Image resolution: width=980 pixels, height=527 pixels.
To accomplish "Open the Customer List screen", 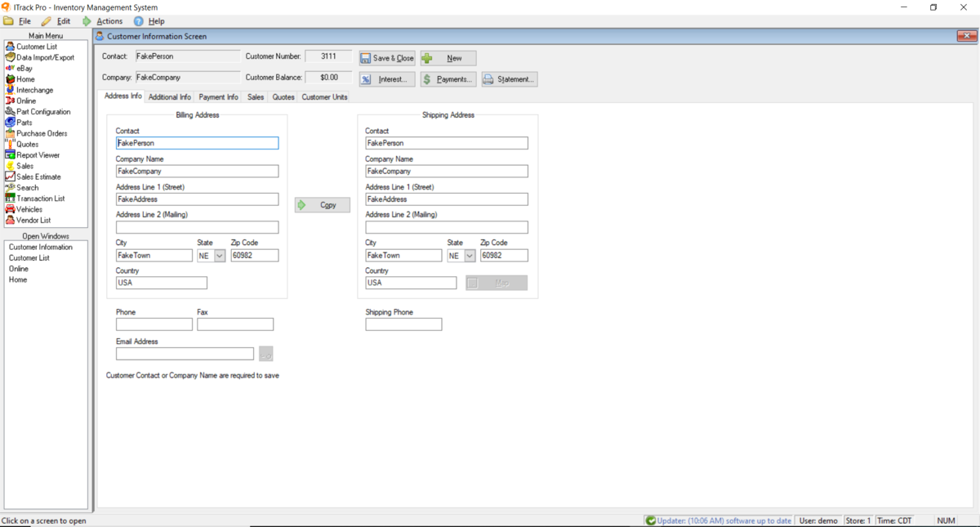I will pos(34,47).
